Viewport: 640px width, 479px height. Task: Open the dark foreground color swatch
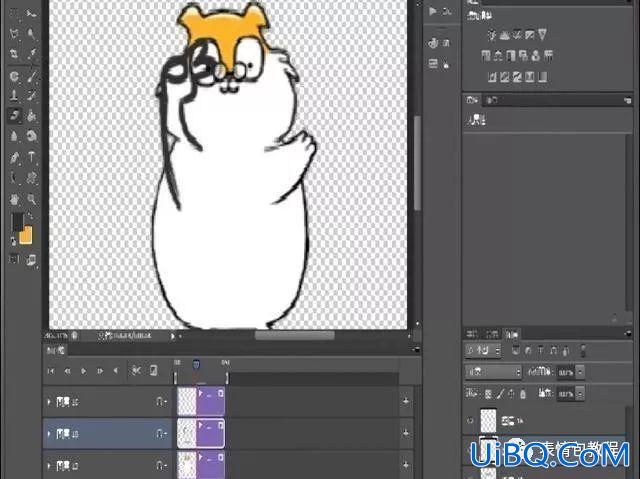point(17,222)
